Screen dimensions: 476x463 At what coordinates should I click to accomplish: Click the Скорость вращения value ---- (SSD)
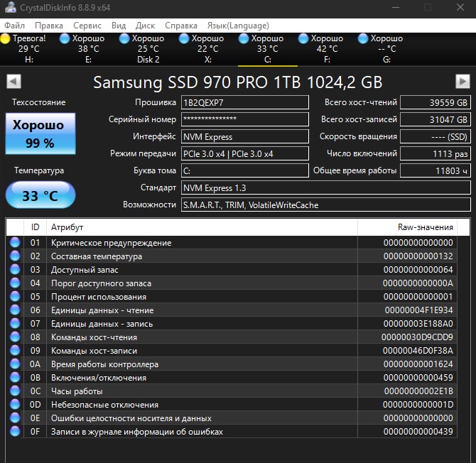(x=436, y=136)
